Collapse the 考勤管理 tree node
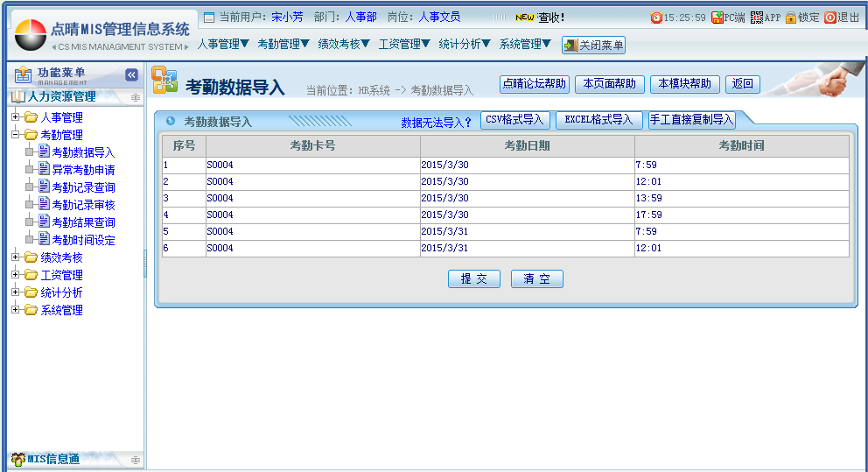868x472 pixels. [15, 135]
